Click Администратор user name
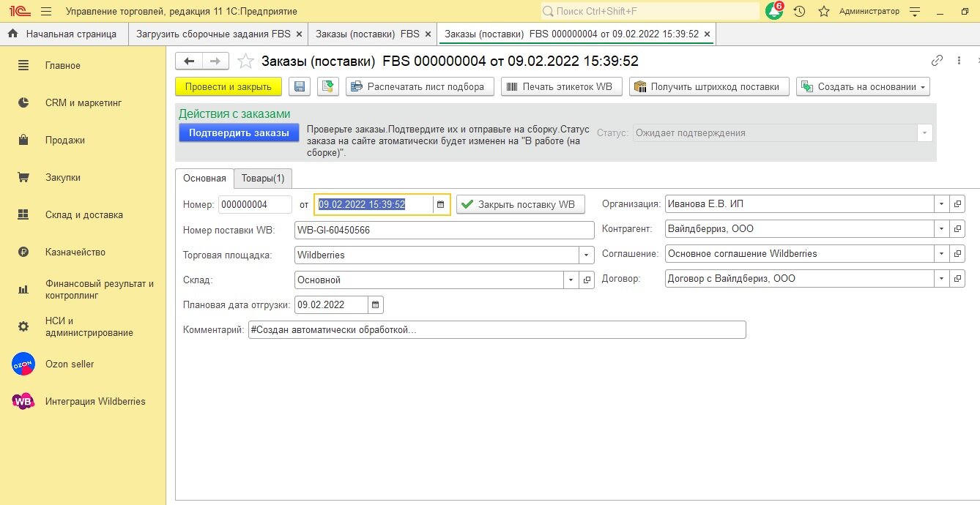The height and width of the screenshot is (505, 980). [x=869, y=11]
